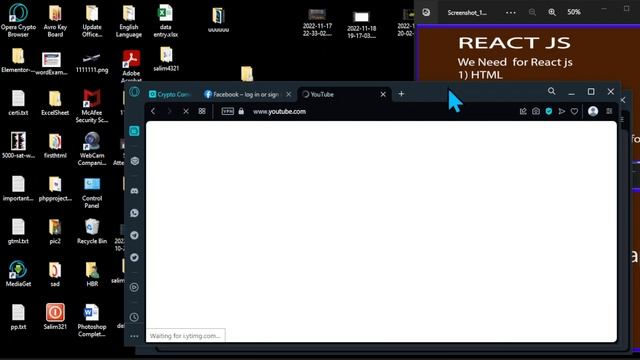The width and height of the screenshot is (640, 360).
Task: Open the Photoshop Complete Word document
Action: click(92, 320)
